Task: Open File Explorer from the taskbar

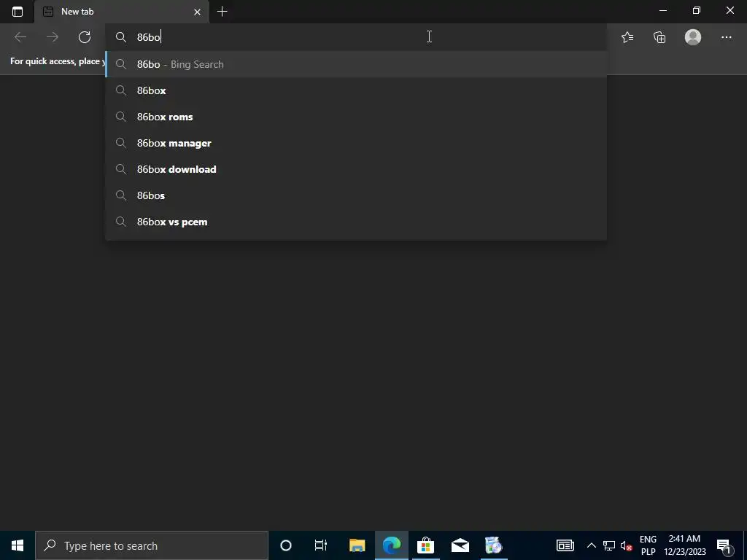Action: click(357, 545)
